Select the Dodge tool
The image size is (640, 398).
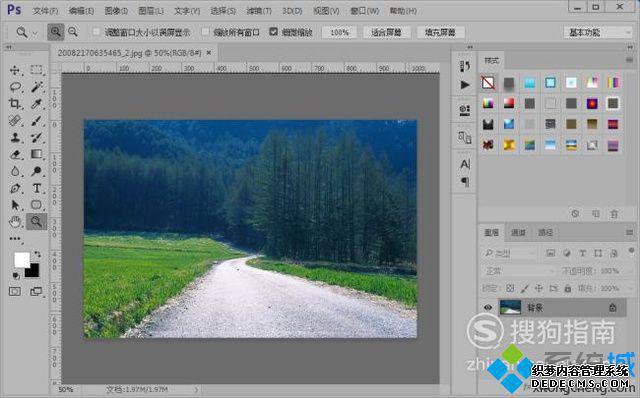(36, 171)
